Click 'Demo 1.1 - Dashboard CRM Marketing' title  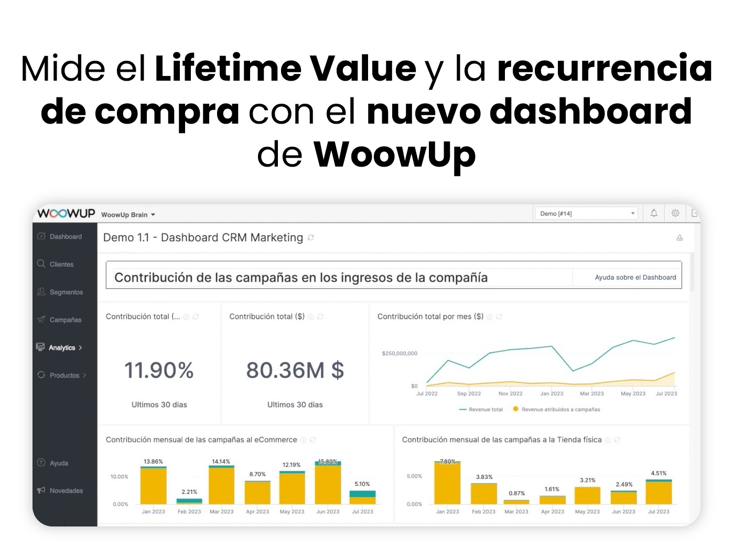point(203,238)
